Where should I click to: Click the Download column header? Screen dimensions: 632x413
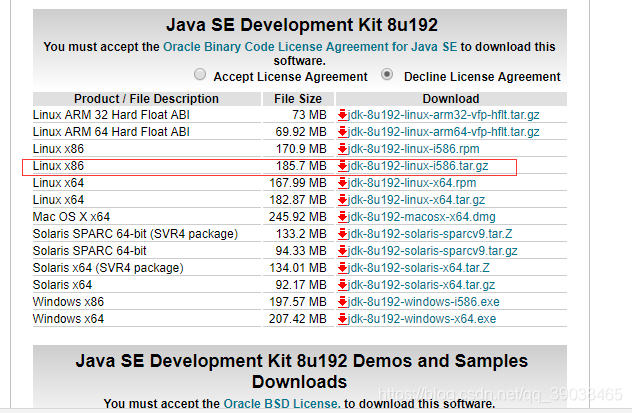(451, 99)
